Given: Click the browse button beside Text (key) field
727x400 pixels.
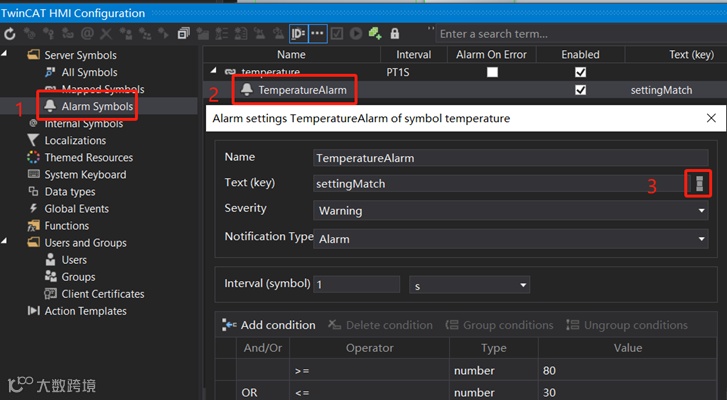Looking at the screenshot, I should tap(699, 184).
